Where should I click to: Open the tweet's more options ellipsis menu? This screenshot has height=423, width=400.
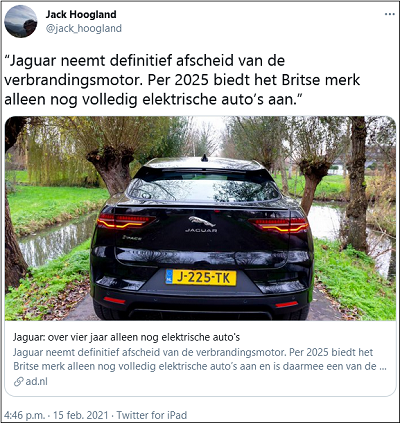click(390, 15)
